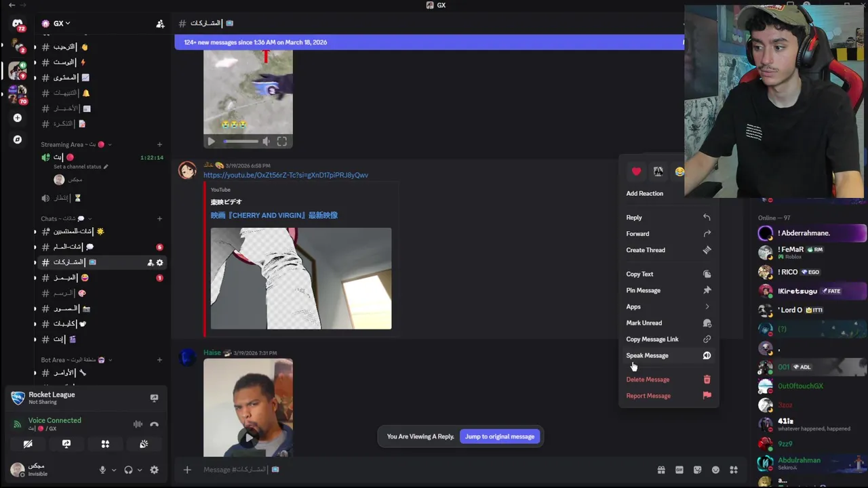Image resolution: width=868 pixels, height=488 pixels.
Task: Open the youtu.be link in message
Action: [285, 175]
